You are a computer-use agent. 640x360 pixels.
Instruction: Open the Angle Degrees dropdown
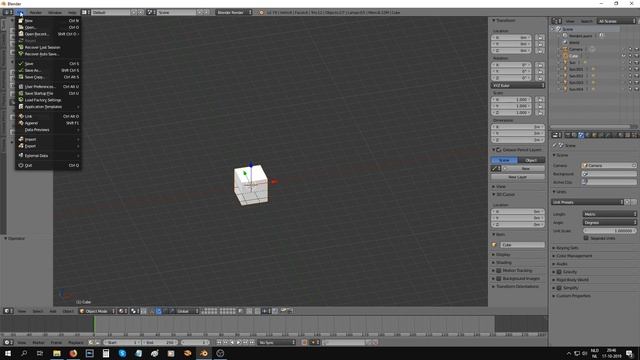coord(609,222)
